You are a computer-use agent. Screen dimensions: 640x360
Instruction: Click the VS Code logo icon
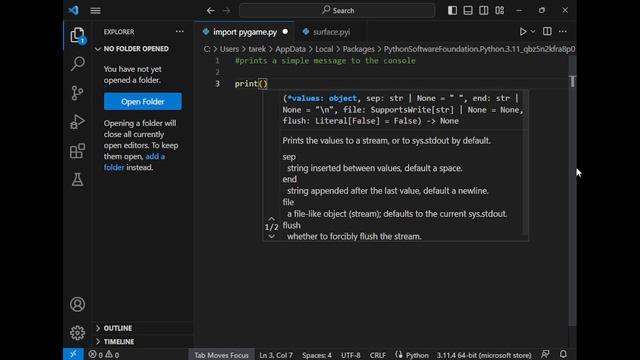click(73, 10)
